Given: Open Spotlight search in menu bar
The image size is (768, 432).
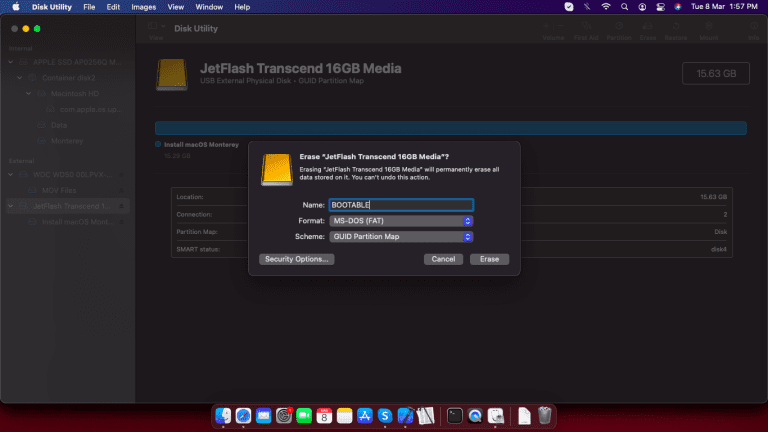Looking at the screenshot, I should click(x=624, y=7).
